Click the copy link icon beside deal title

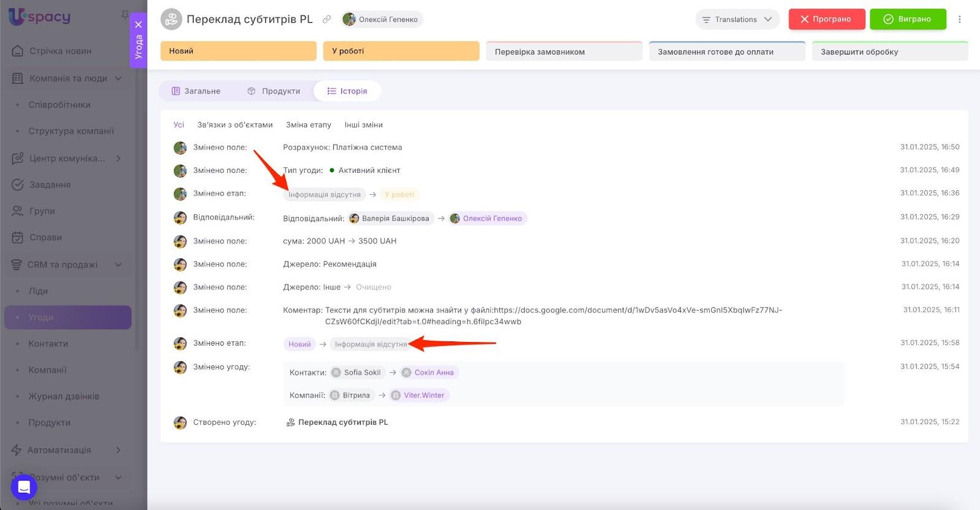(x=327, y=19)
